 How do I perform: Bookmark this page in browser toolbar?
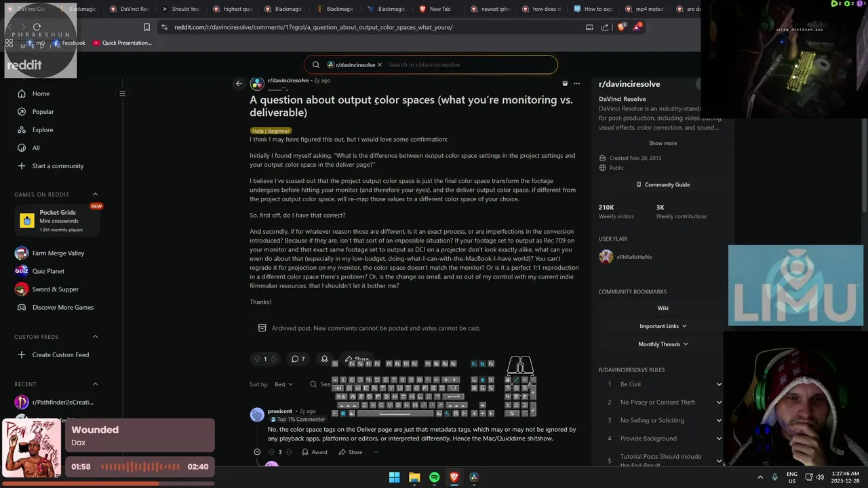[146, 27]
